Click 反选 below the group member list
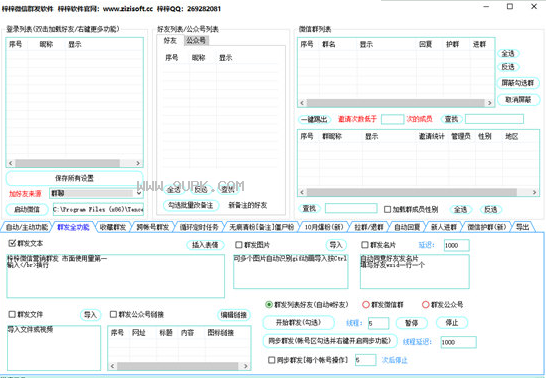This screenshot has height=378, width=546. (491, 209)
